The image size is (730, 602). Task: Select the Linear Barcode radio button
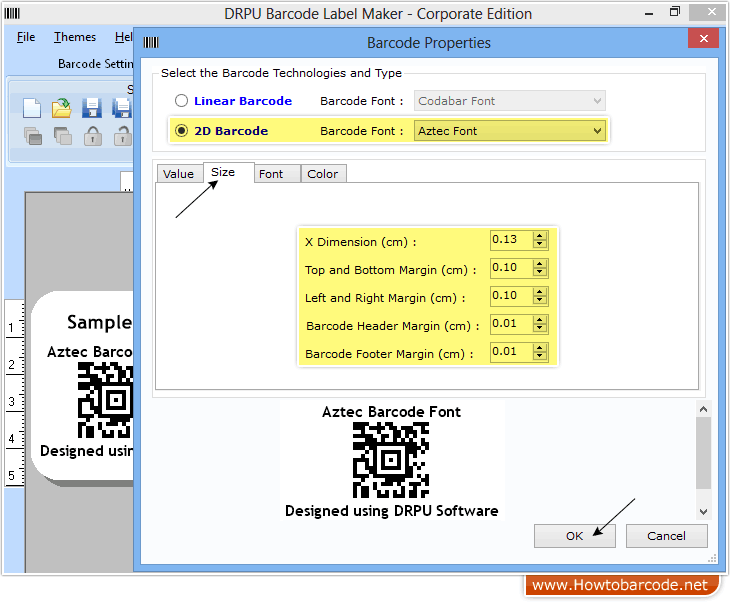click(x=181, y=101)
